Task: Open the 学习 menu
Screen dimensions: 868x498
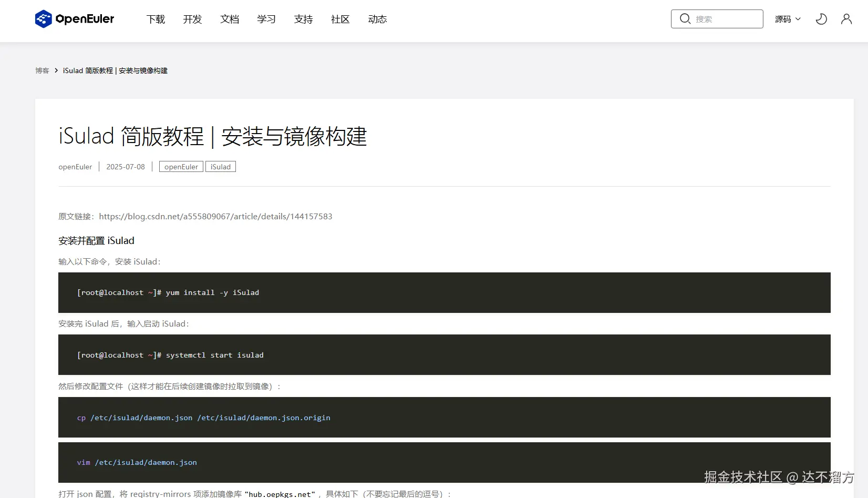Action: pyautogui.click(x=266, y=19)
